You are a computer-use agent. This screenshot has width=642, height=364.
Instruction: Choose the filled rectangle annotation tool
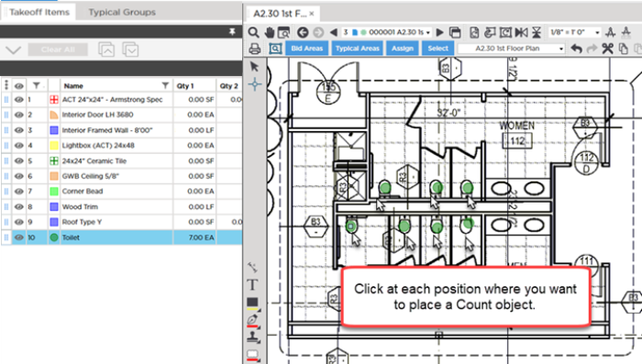coord(252,303)
